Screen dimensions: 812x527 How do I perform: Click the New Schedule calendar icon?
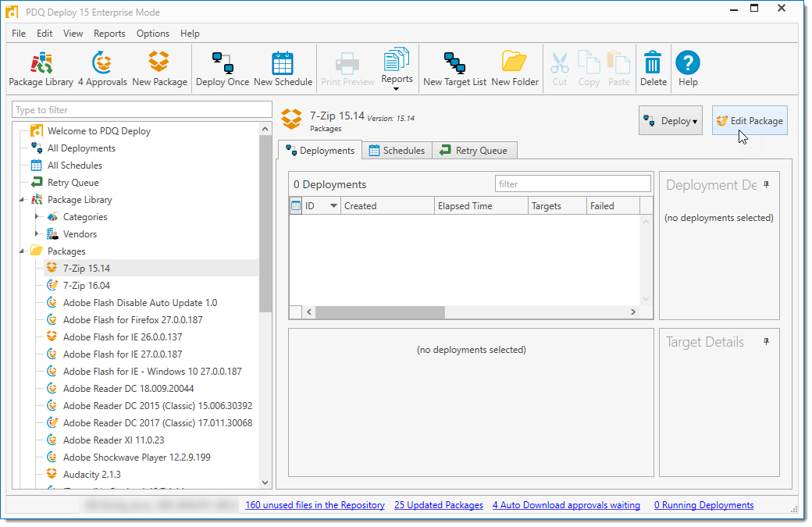pyautogui.click(x=283, y=69)
